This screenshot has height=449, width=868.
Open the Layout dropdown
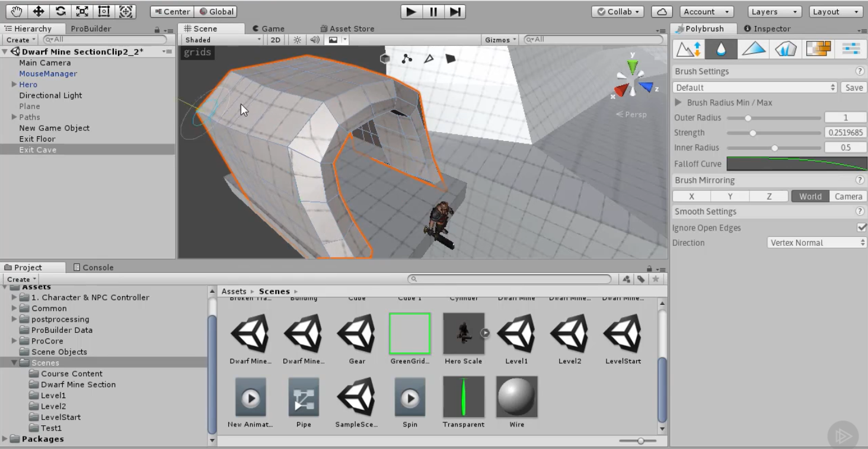click(x=836, y=12)
